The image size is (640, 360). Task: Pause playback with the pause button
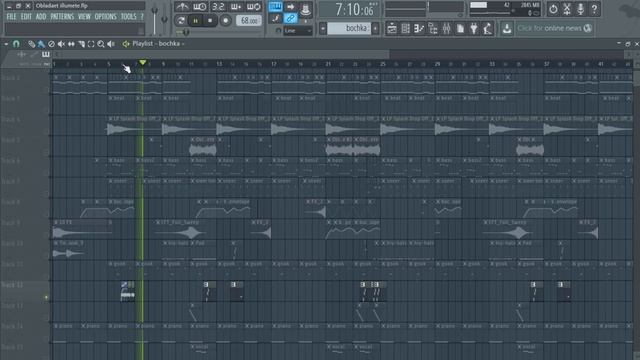[196, 20]
